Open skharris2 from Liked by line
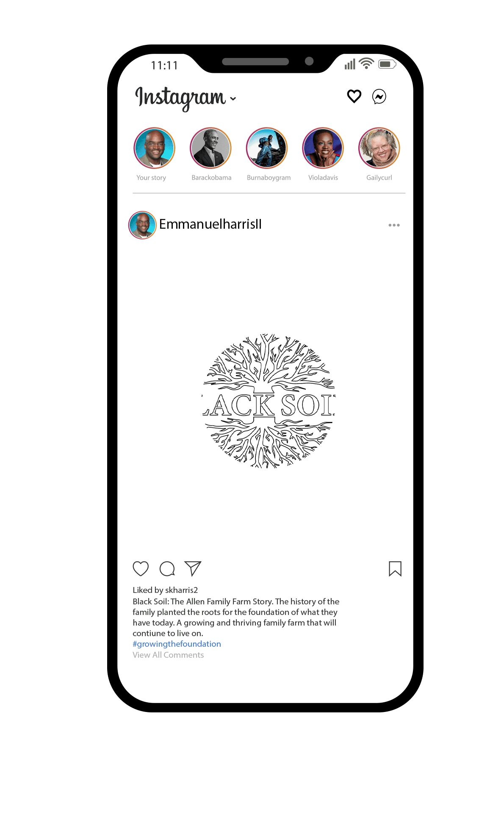Viewport: 504px width, 817px height. (x=181, y=590)
